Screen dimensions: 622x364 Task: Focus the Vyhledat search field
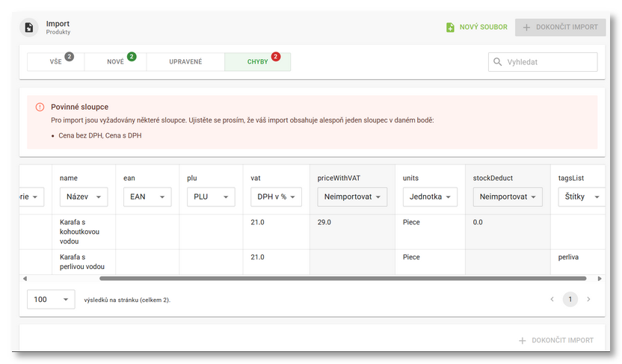[x=543, y=62]
